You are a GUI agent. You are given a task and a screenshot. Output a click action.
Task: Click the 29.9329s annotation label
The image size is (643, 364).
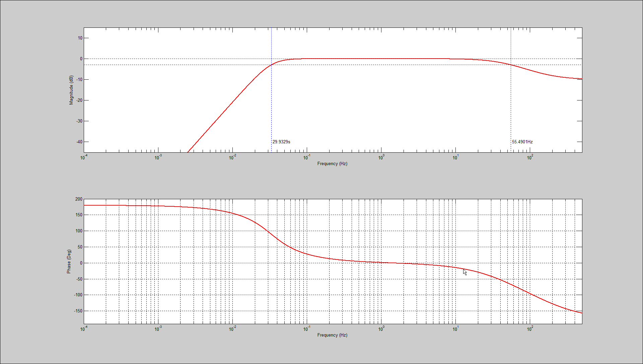[x=281, y=142]
